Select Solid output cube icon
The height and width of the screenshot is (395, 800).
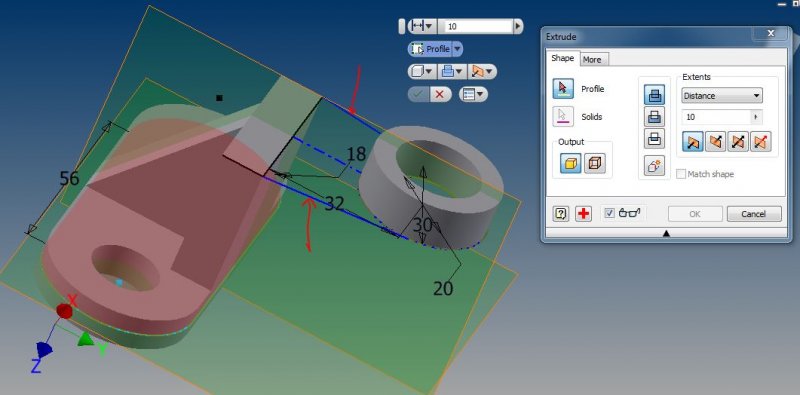tap(570, 164)
